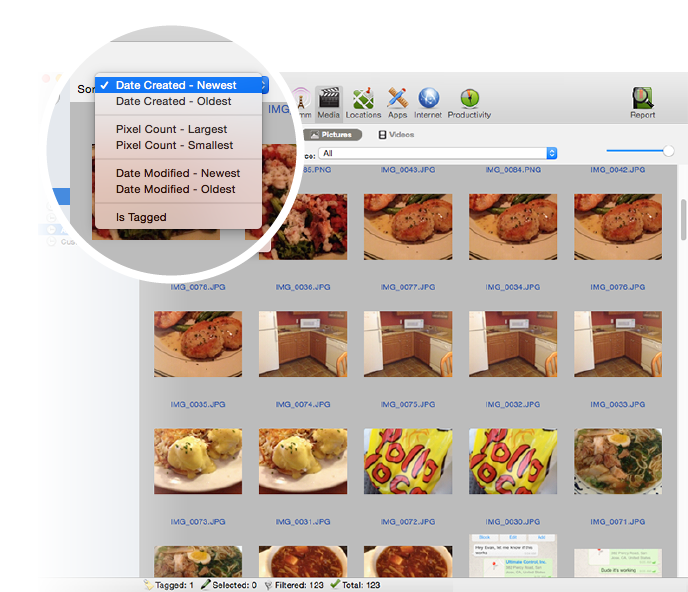Click the vertical scrollbar of the picture grid
The image size is (688, 592).
coord(683,219)
